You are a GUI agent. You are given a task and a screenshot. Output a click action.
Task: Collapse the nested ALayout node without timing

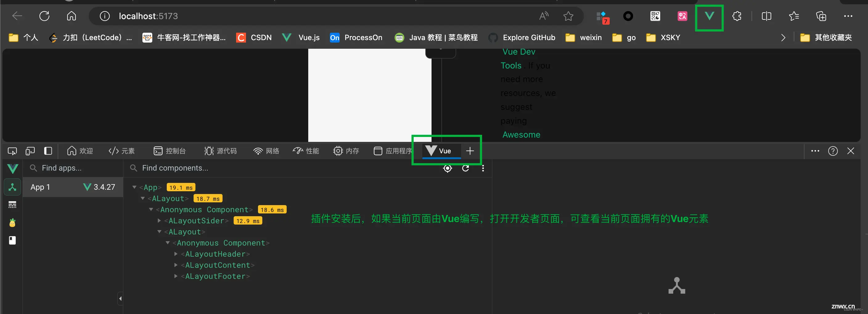159,232
